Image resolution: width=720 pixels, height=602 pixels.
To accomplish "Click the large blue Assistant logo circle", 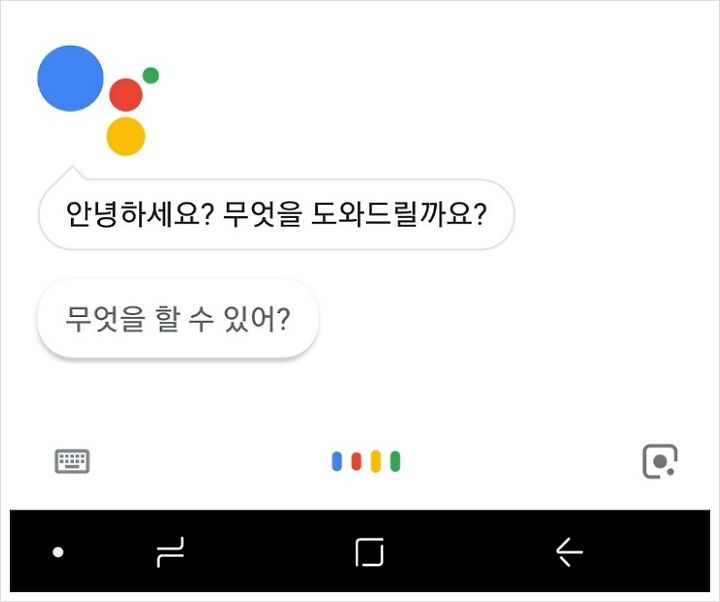I will point(70,78).
